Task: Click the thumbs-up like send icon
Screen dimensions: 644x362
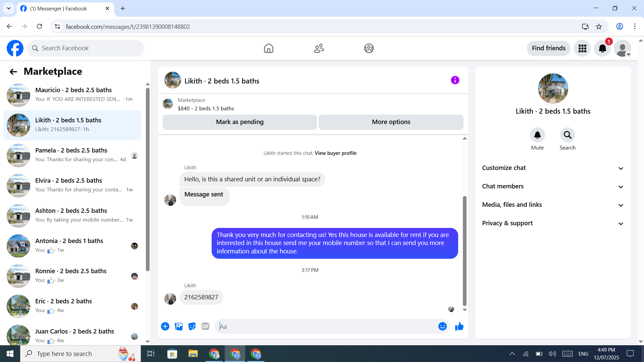Action: pyautogui.click(x=459, y=326)
